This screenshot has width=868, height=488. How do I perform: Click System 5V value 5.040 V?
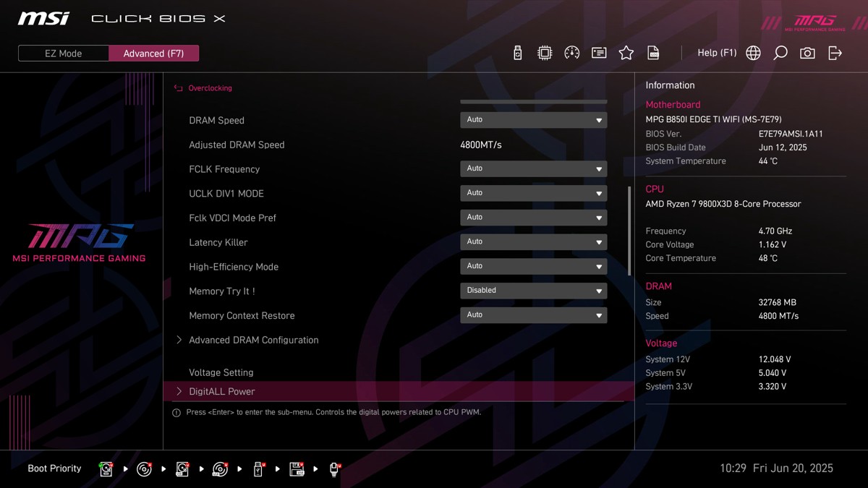click(773, 373)
